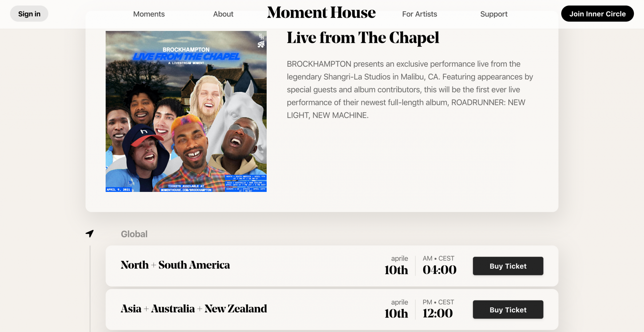Click the Moment House logo

pos(321,13)
